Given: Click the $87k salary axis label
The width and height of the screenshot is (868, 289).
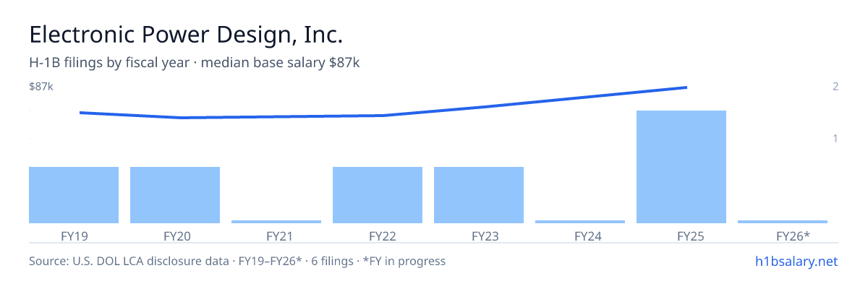Looking at the screenshot, I should click(41, 87).
